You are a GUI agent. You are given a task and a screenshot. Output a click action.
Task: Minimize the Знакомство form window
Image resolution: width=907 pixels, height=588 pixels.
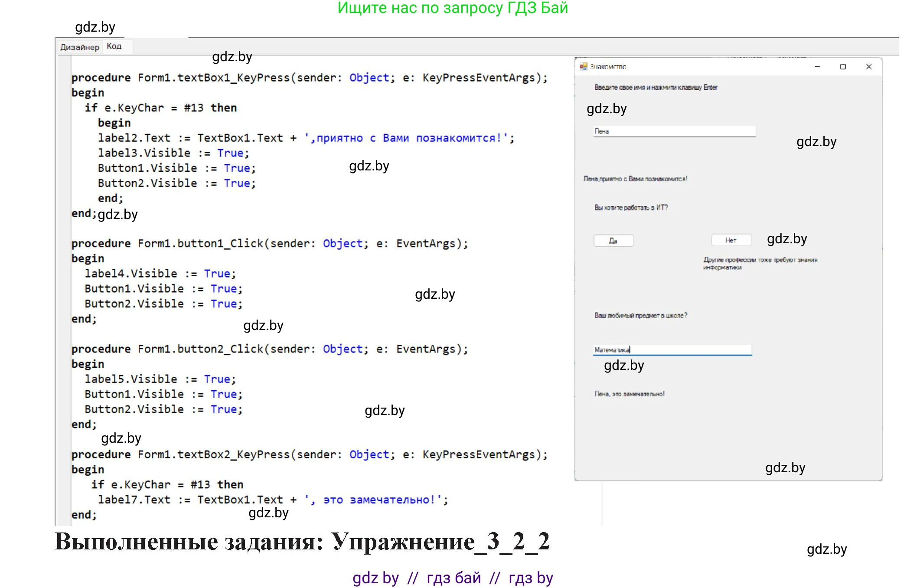coord(817,66)
